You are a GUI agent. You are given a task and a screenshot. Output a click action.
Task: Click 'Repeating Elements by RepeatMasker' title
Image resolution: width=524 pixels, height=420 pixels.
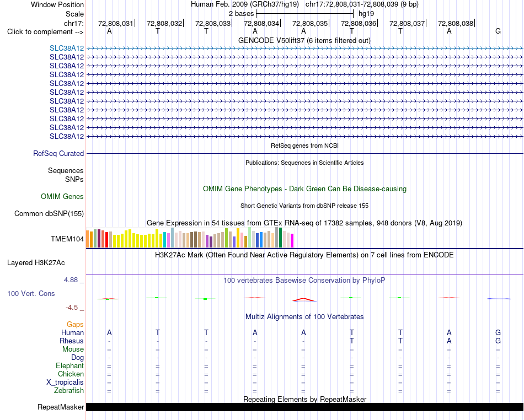click(x=304, y=399)
